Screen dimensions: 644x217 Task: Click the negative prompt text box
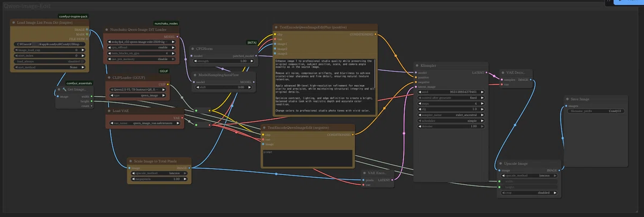click(x=307, y=158)
